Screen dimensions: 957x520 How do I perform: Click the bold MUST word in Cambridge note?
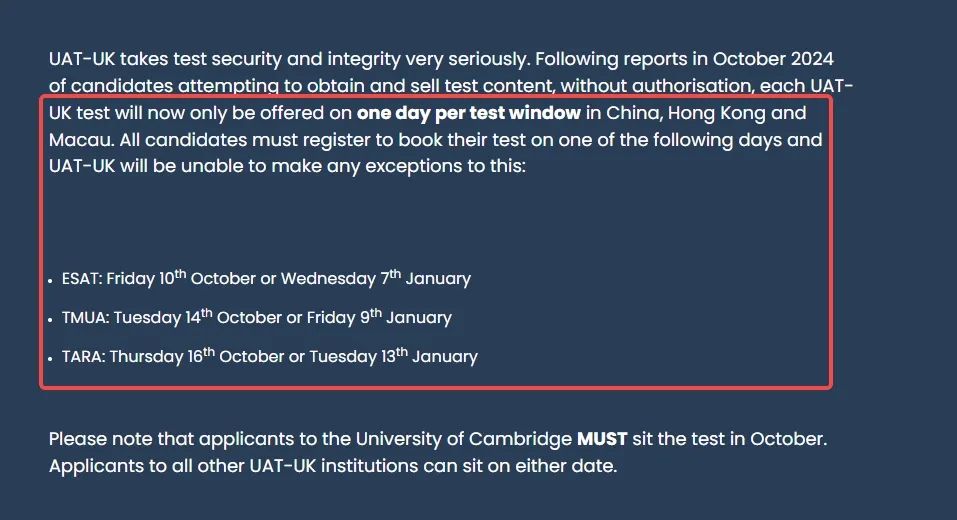tap(602, 439)
